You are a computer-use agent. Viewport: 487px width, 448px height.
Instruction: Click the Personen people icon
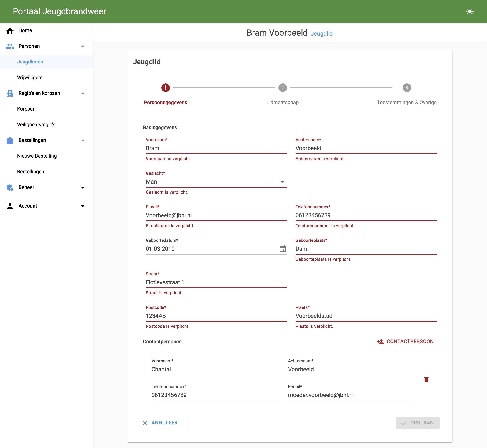pos(10,46)
